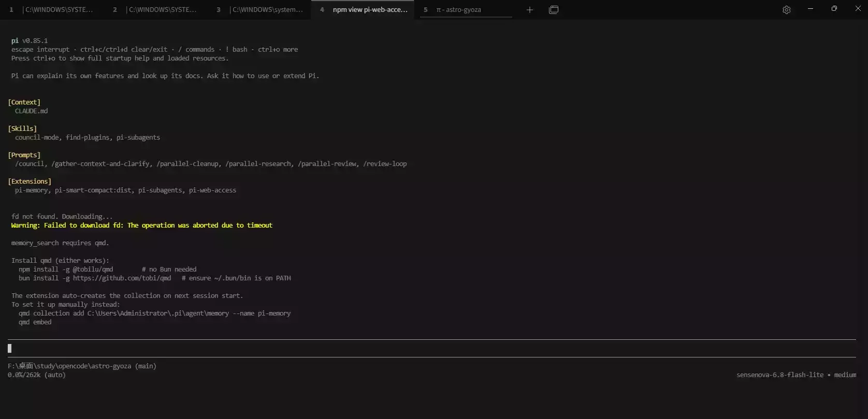The image size is (868, 419).
Task: Select tab 4 npm view pi-web-acce...
Action: point(363,10)
